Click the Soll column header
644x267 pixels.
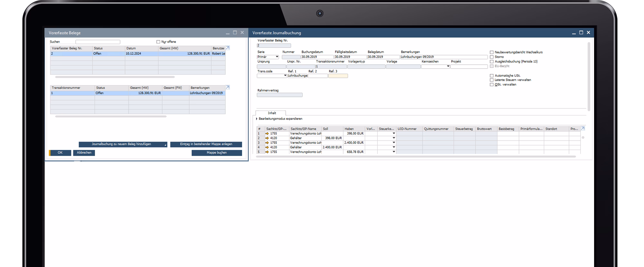[x=332, y=129]
